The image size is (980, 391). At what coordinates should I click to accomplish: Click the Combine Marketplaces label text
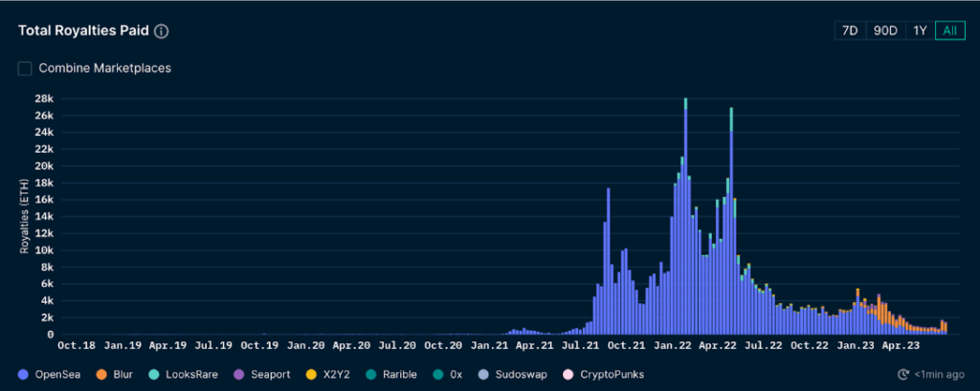104,69
